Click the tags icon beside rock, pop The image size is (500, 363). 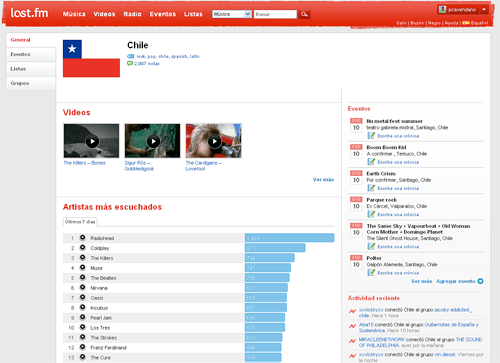[130, 56]
